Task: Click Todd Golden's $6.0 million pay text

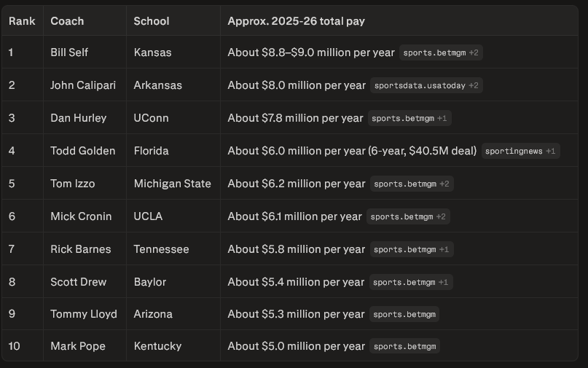Action: (x=352, y=151)
